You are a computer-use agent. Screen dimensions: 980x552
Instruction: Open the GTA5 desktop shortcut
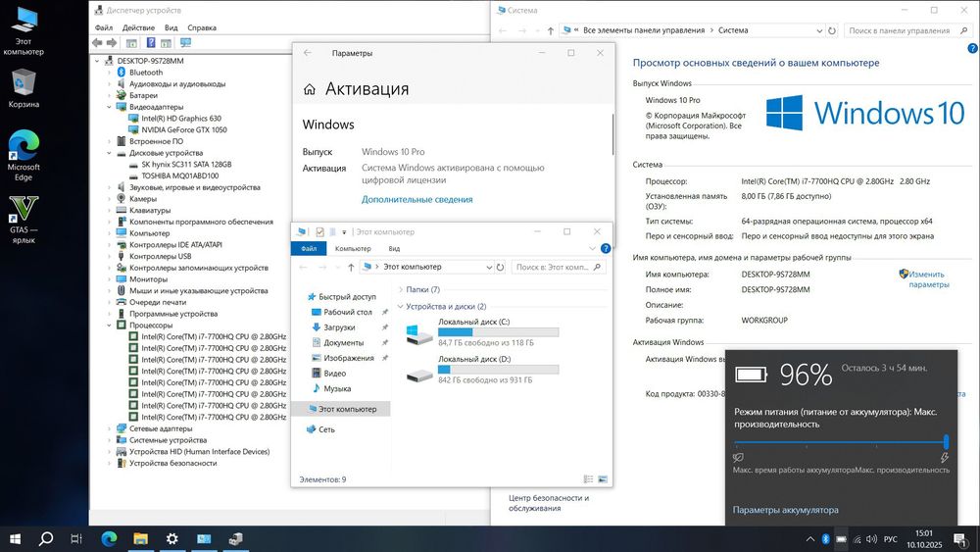tap(24, 219)
